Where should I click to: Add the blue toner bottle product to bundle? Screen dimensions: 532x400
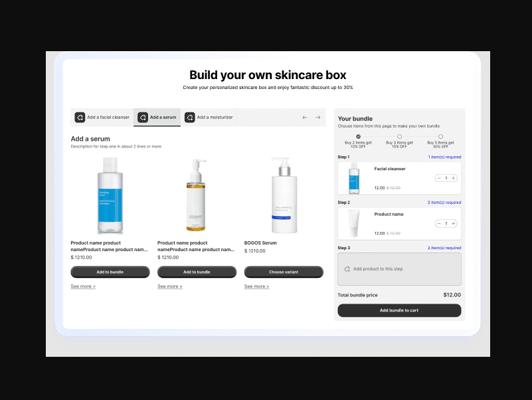coord(110,272)
